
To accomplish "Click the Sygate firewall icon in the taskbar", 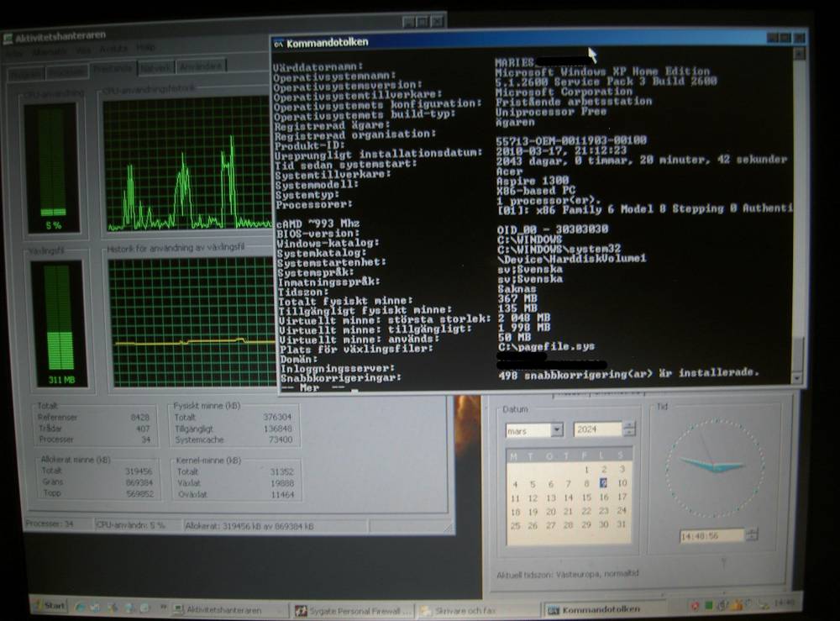I will [x=301, y=611].
